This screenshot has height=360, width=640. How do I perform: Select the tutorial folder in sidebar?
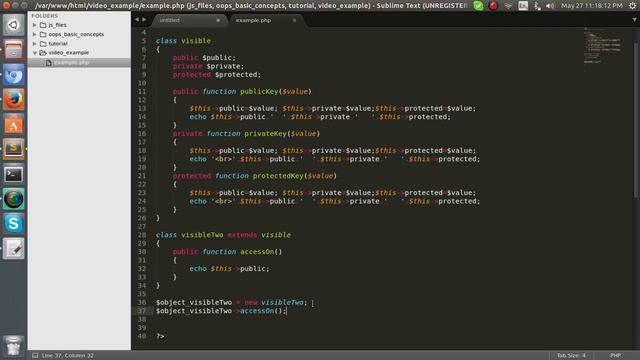coord(58,44)
